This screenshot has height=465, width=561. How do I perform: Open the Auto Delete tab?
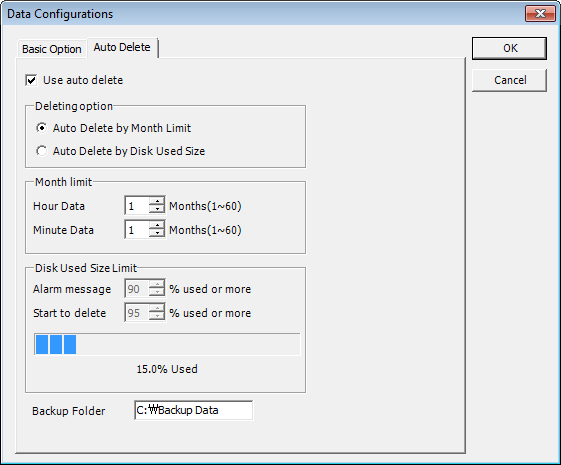pyautogui.click(x=122, y=47)
